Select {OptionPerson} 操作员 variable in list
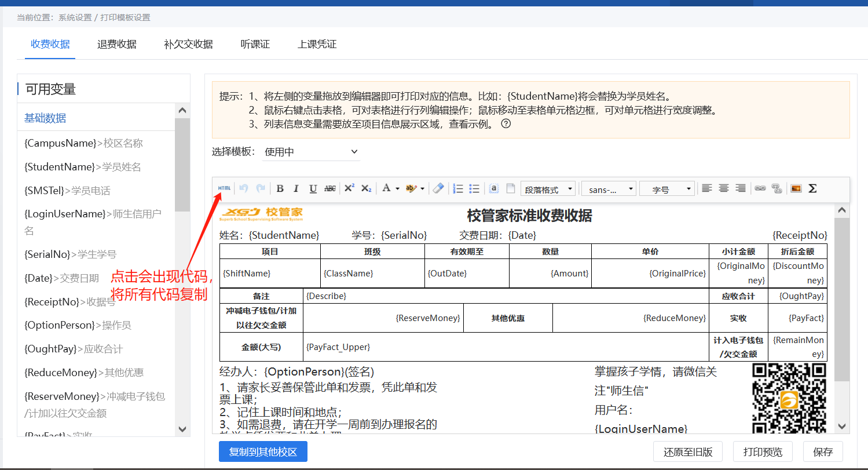The height and width of the screenshot is (470, 868). [x=78, y=325]
